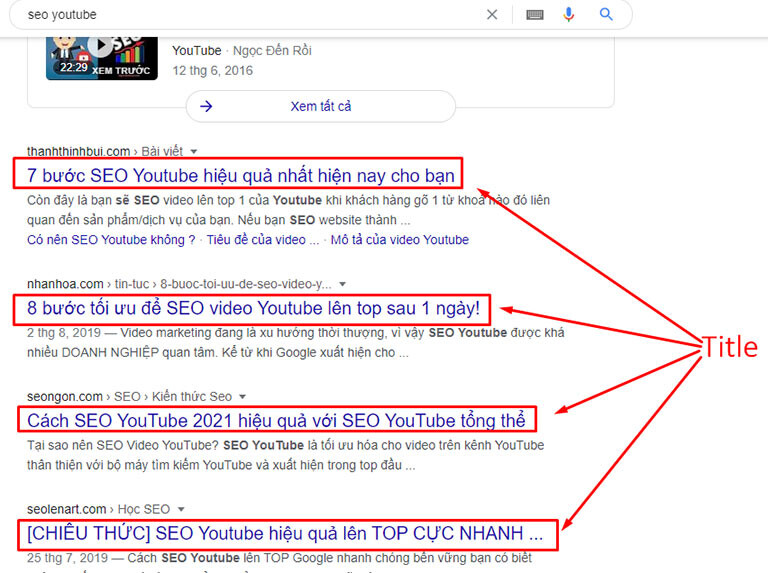The width and height of the screenshot is (768, 573).
Task: Click the thanhthinhbui.com breadcrumb URL
Action: click(105, 151)
